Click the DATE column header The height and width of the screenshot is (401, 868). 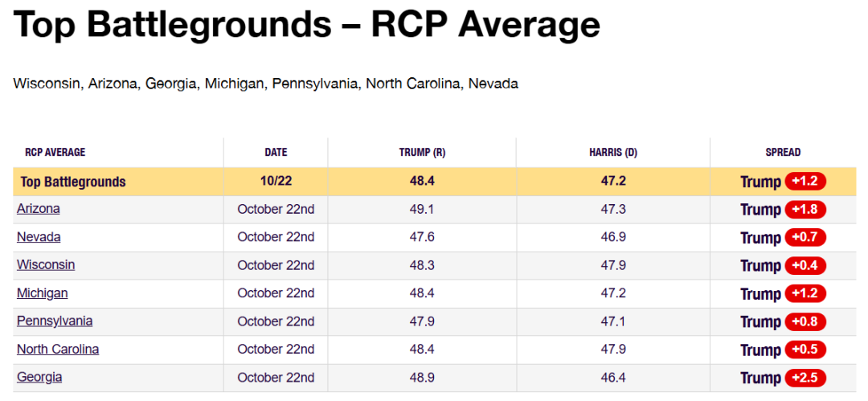(276, 153)
